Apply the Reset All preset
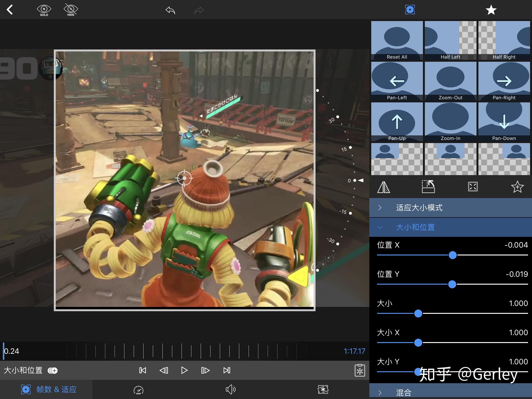Screen dimensions: 532x399 pyautogui.click(x=397, y=40)
